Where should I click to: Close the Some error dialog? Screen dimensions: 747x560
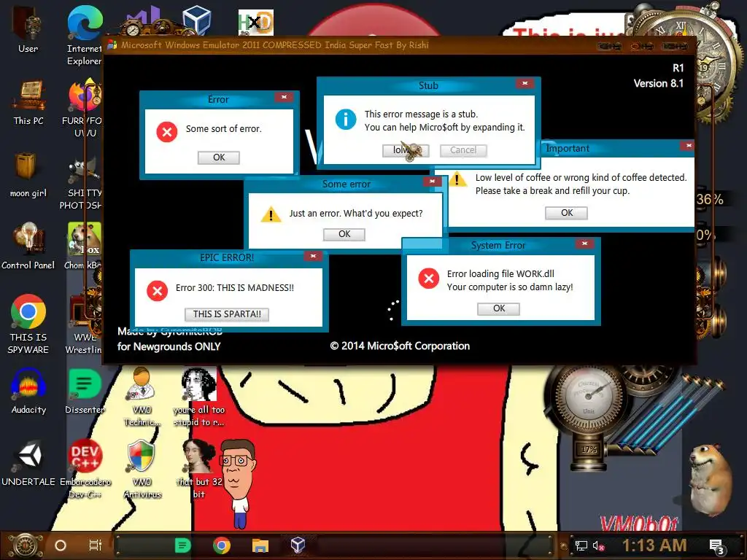coord(432,182)
